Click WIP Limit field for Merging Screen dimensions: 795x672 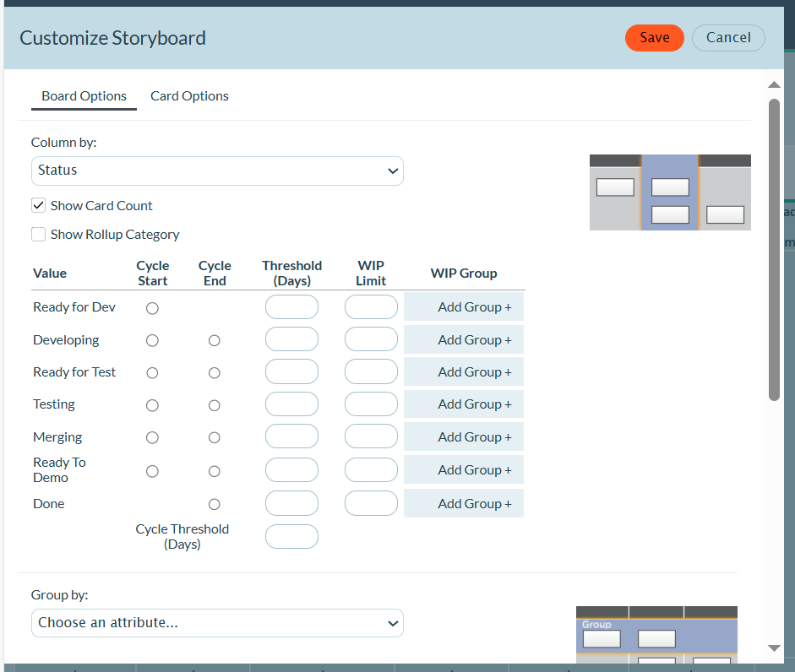[371, 436]
